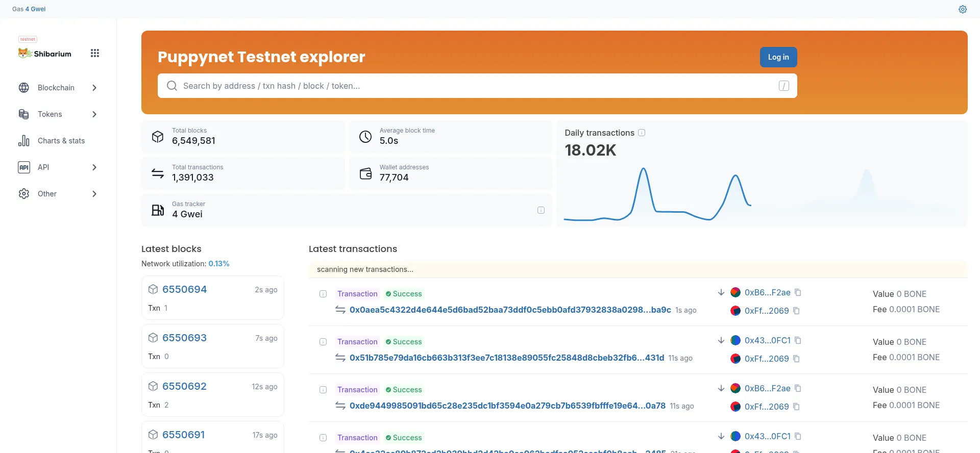980x453 pixels.
Task: Open transaction hash 0x51b785...431d
Action: 507,358
